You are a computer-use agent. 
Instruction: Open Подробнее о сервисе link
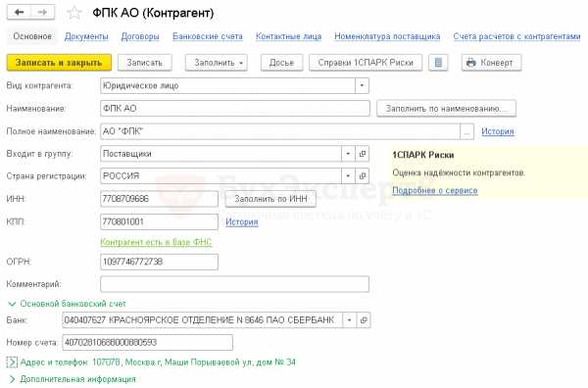[x=435, y=190]
